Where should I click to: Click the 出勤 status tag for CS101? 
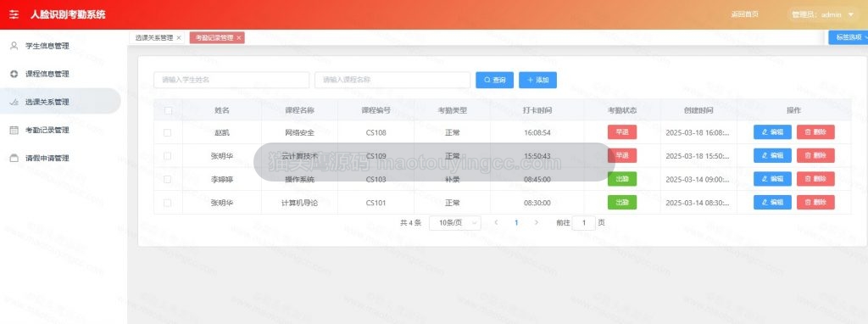622,202
